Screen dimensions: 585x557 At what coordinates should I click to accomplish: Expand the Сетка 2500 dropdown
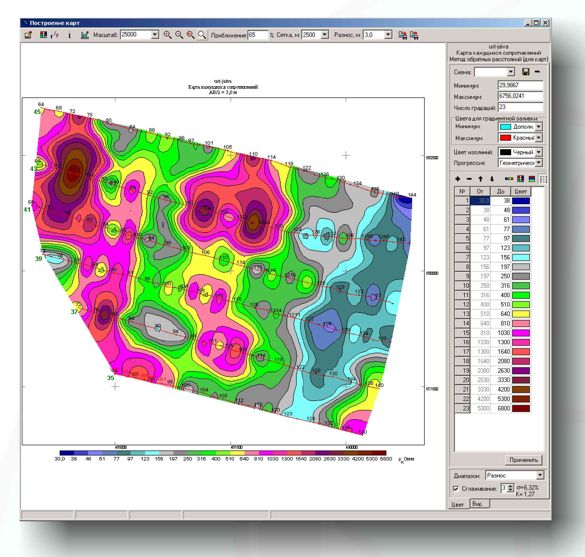[x=325, y=35]
